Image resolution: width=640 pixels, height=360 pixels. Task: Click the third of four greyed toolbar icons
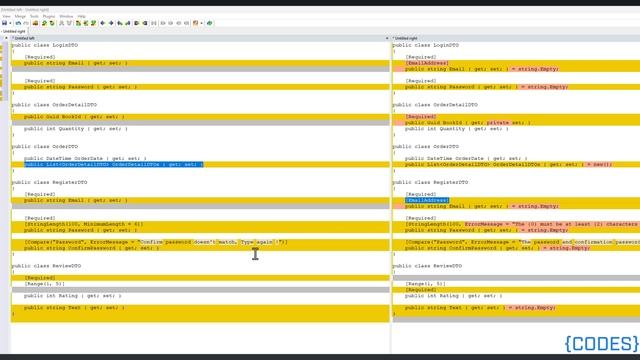tap(179, 23)
